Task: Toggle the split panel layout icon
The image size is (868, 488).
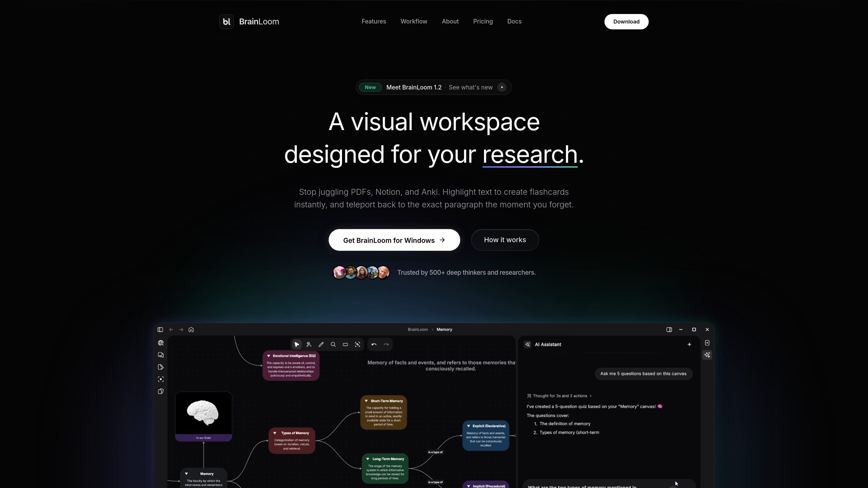Action: tap(669, 329)
